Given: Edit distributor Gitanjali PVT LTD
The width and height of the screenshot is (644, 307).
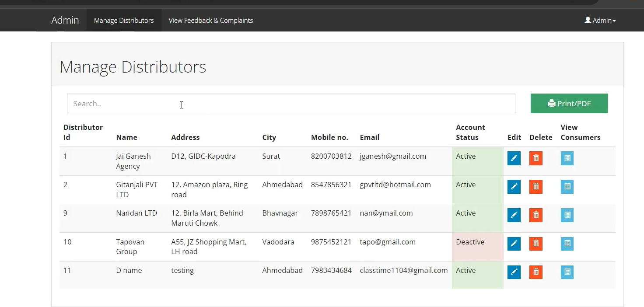Looking at the screenshot, I should coord(514,187).
